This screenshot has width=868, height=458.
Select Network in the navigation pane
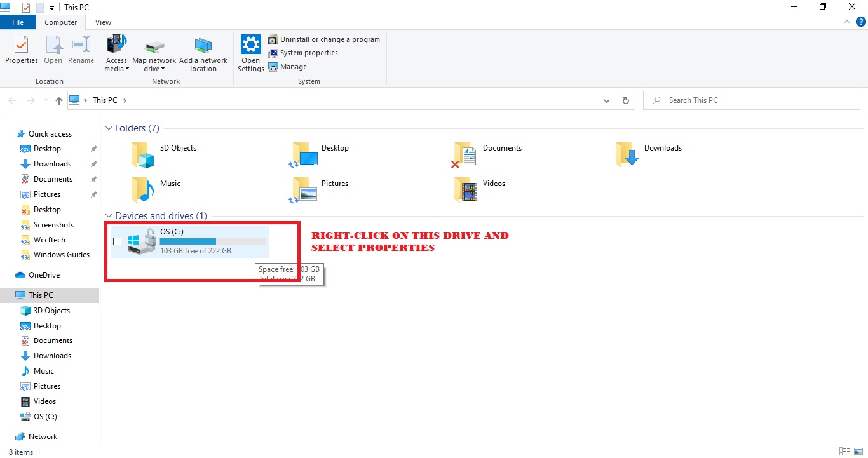click(x=43, y=436)
